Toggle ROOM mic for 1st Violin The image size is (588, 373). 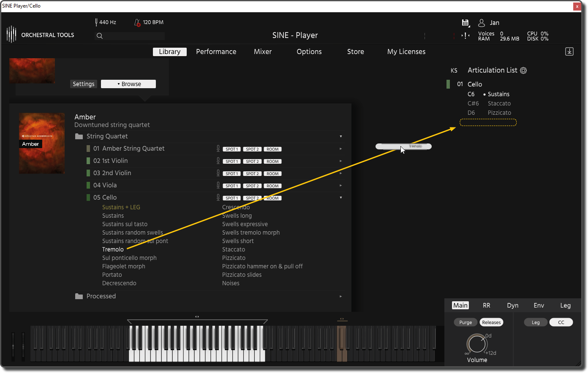tap(272, 162)
